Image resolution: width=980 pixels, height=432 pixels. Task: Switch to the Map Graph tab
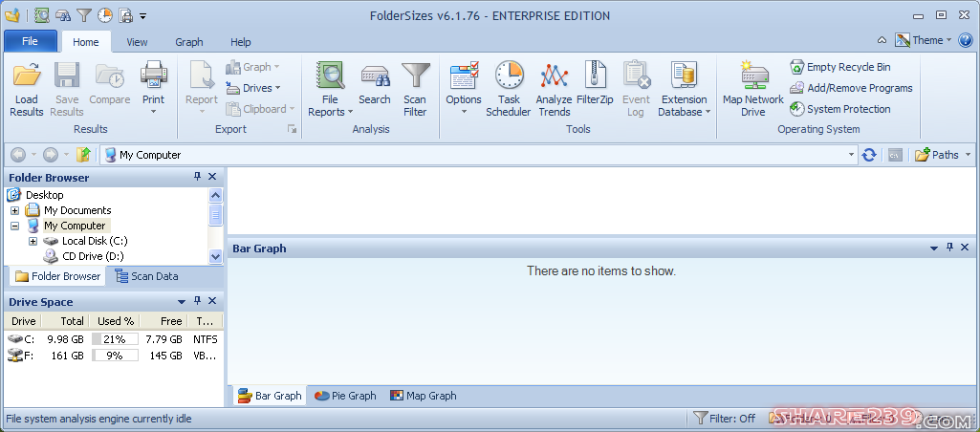pos(424,396)
